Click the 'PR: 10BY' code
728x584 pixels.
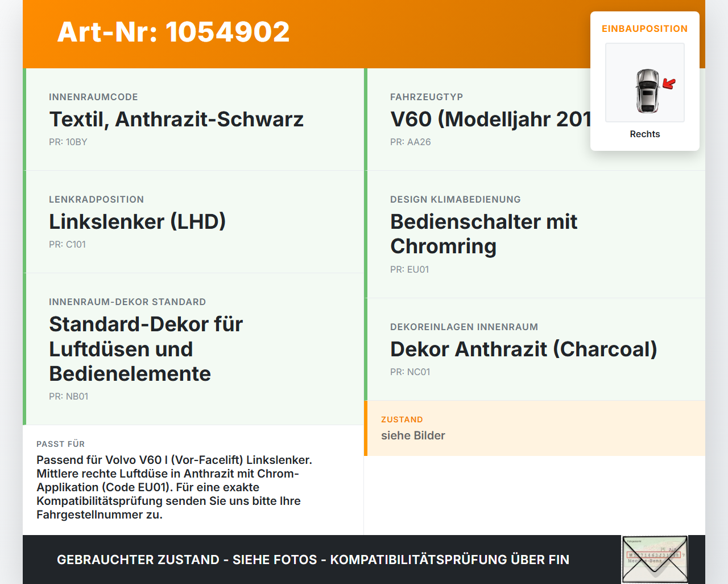[x=68, y=142]
